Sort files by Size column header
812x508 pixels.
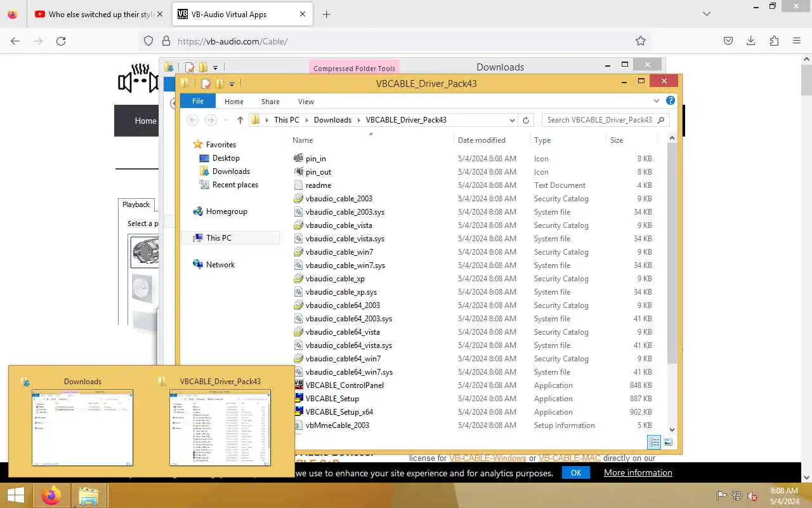pyautogui.click(x=632, y=140)
